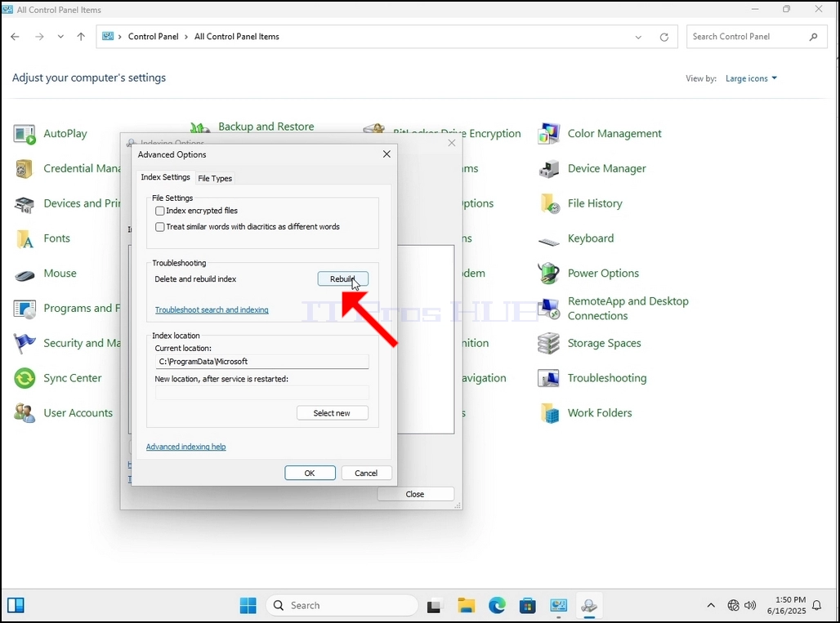Image resolution: width=840 pixels, height=623 pixels.
Task: Show hidden tray icons chevron
Action: [711, 605]
